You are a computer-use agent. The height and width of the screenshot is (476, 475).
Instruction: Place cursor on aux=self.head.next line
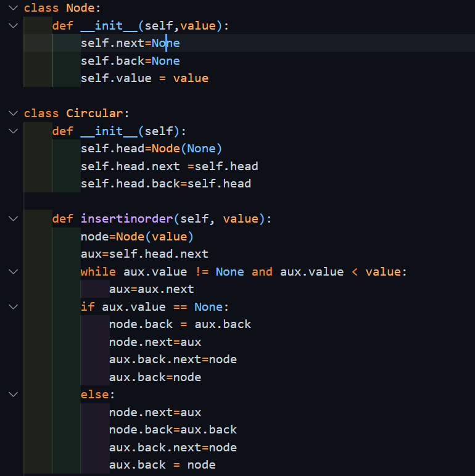(x=144, y=254)
